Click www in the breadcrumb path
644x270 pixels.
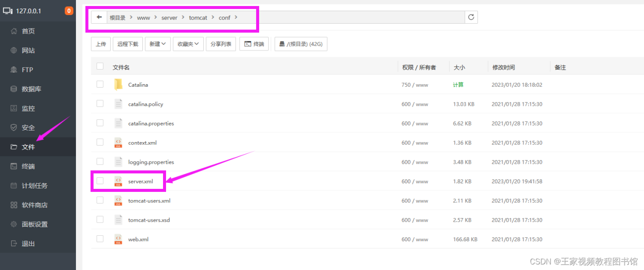pyautogui.click(x=143, y=18)
